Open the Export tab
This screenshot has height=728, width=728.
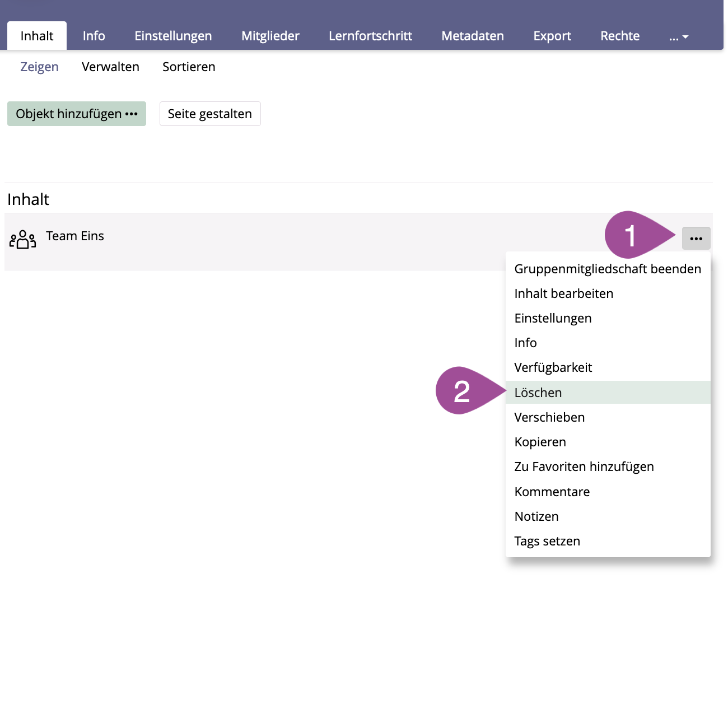click(x=552, y=36)
